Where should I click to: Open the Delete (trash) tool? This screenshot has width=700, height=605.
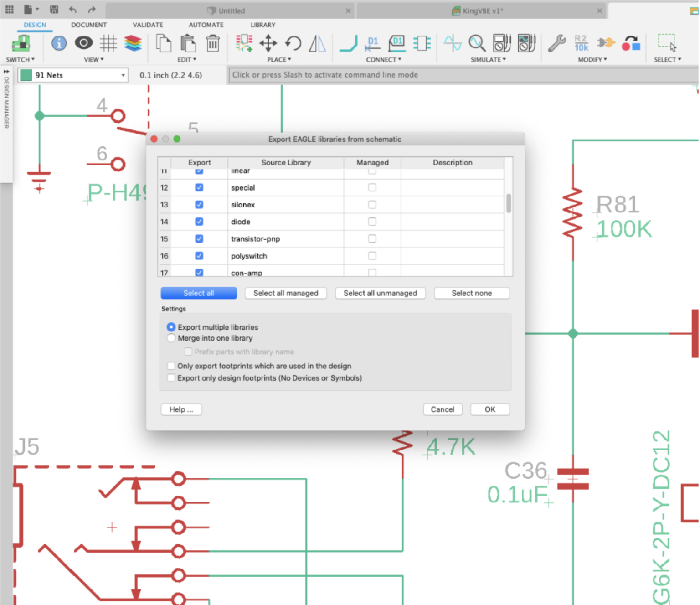(212, 44)
